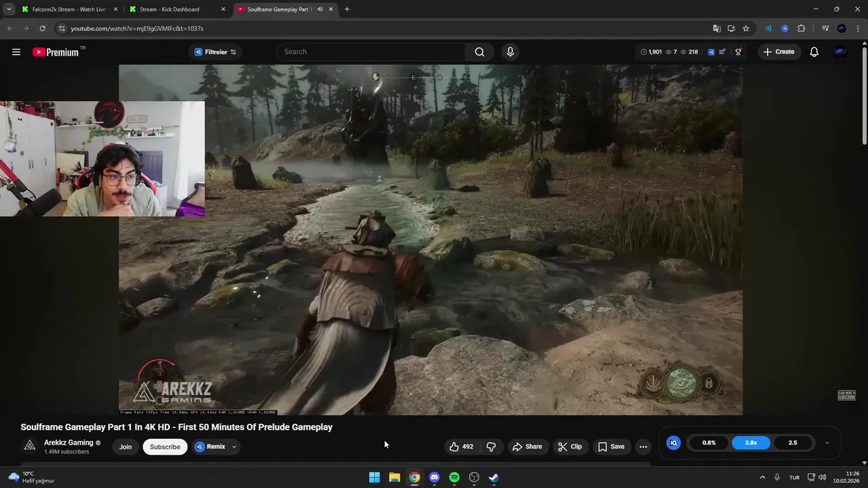Image resolution: width=868 pixels, height=488 pixels.
Task: Toggle the Subscribe button for Arekkz Gaming
Action: (165, 447)
